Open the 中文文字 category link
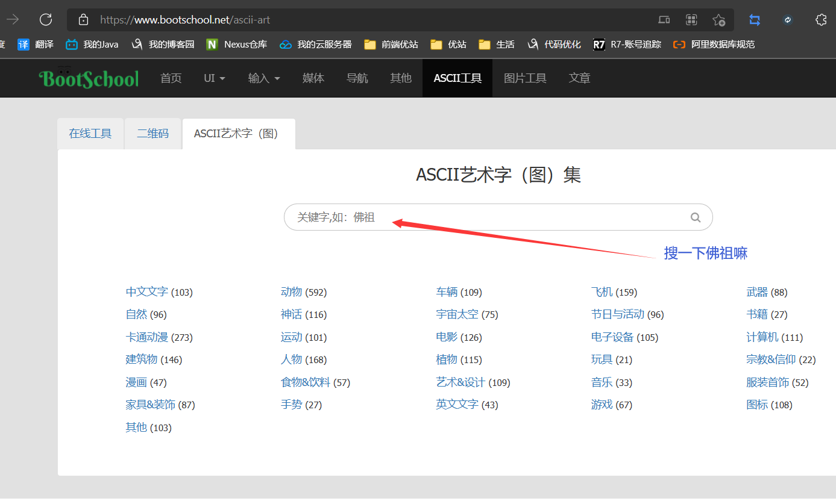 tap(147, 292)
